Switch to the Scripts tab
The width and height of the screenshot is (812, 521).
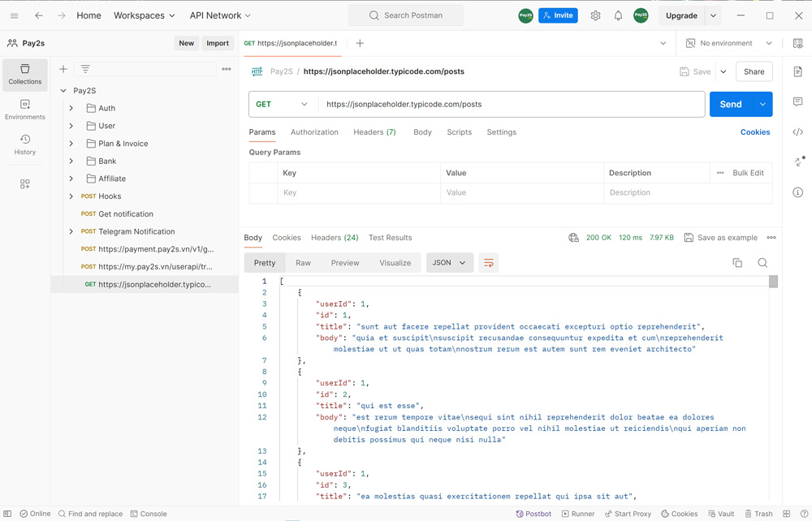point(460,132)
